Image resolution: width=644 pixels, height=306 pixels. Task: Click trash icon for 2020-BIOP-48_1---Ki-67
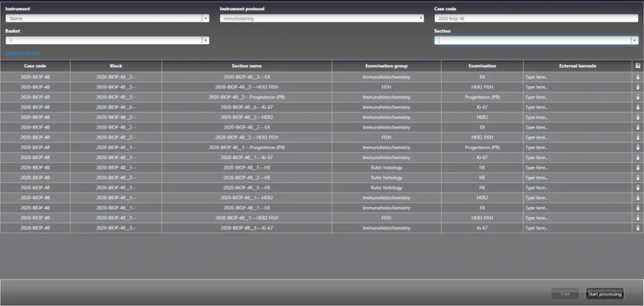coord(638,158)
